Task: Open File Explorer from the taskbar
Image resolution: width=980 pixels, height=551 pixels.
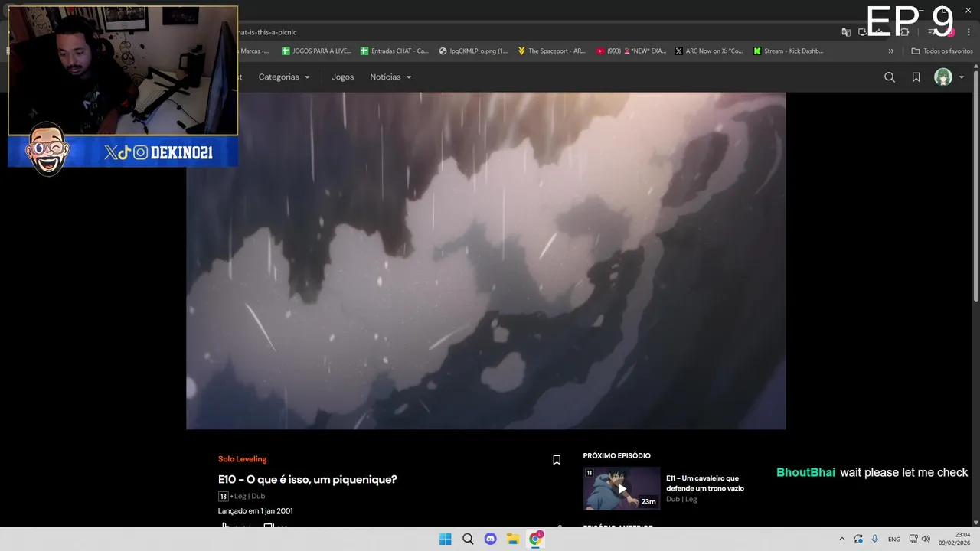Action: 513,539
